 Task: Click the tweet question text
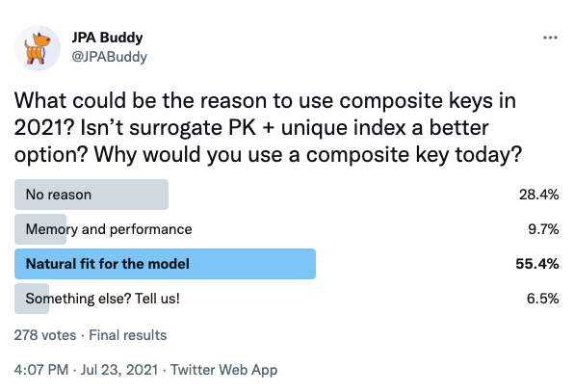268,127
